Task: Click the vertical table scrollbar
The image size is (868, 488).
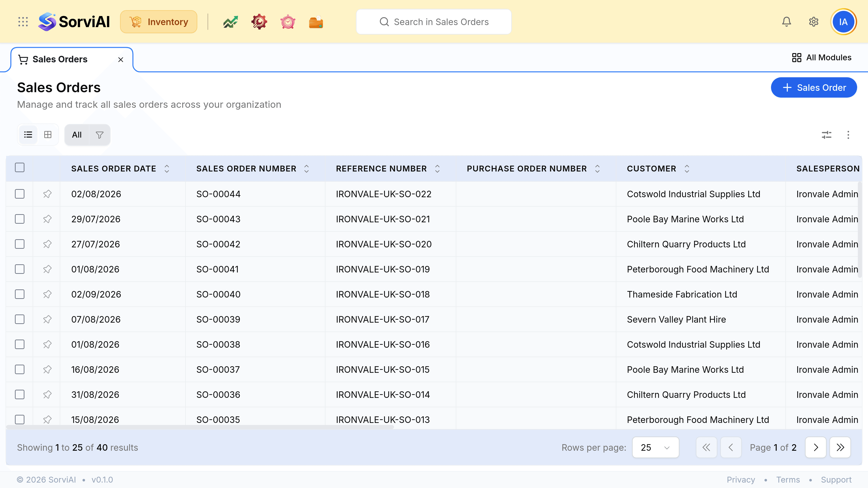Action: click(860, 230)
